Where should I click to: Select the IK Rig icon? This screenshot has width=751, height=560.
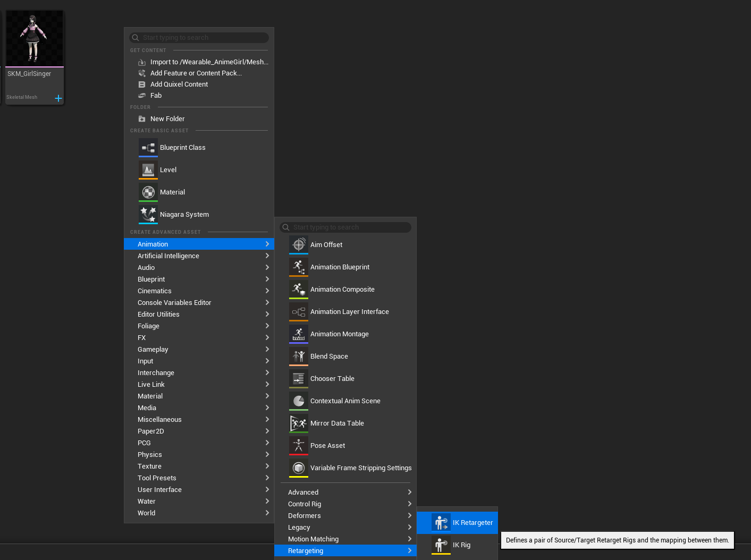click(x=441, y=545)
